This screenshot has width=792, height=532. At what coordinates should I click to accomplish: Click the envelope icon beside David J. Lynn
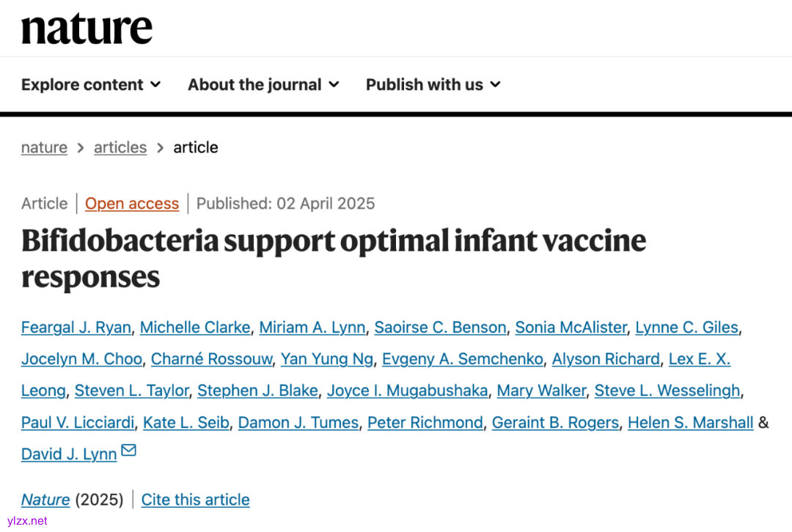coord(128,451)
